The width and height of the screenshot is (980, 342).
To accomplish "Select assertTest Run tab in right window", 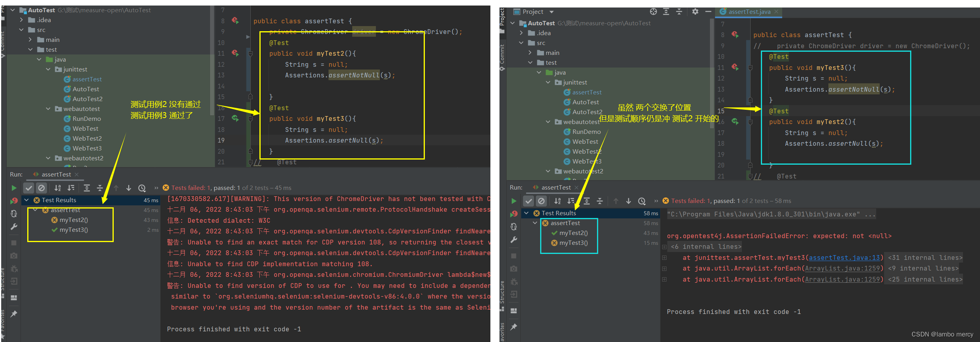I will 556,188.
